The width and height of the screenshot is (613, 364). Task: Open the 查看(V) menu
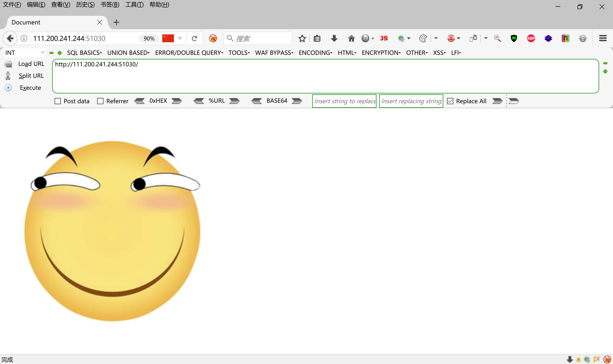(61, 5)
